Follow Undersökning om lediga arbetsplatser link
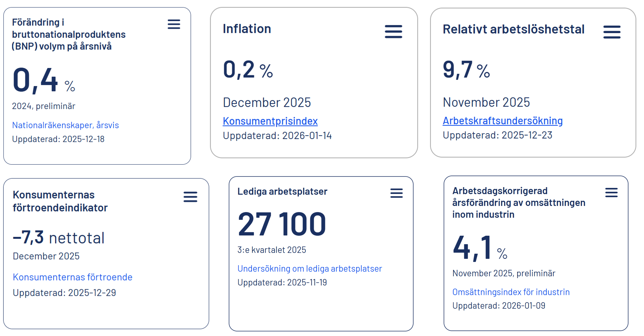 (310, 268)
